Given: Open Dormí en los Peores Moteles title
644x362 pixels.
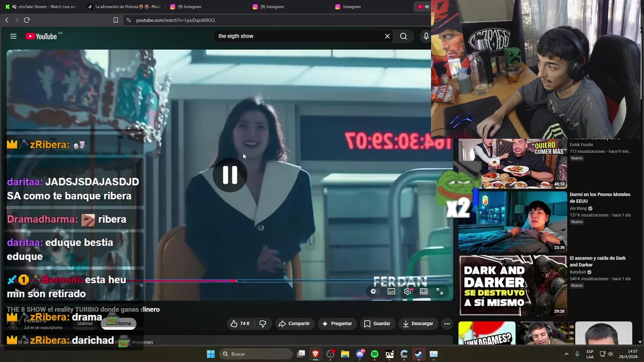Looking at the screenshot, I should (600, 198).
